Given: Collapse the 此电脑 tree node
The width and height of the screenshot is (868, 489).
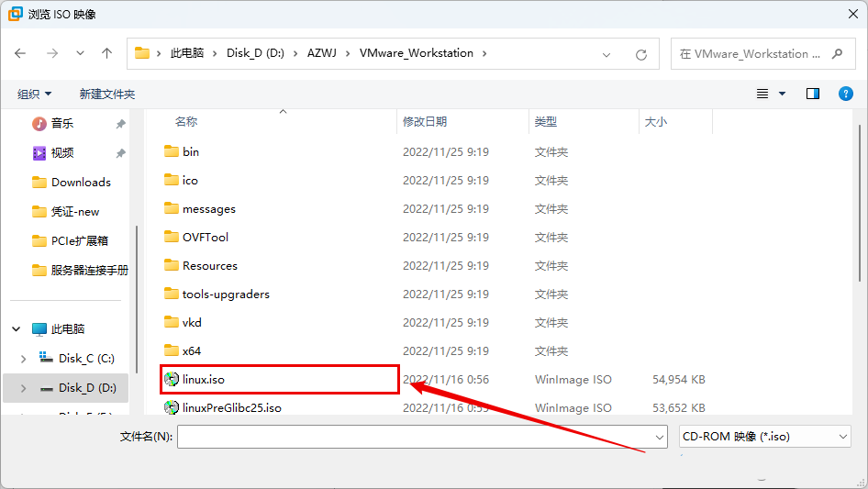Looking at the screenshot, I should [16, 329].
